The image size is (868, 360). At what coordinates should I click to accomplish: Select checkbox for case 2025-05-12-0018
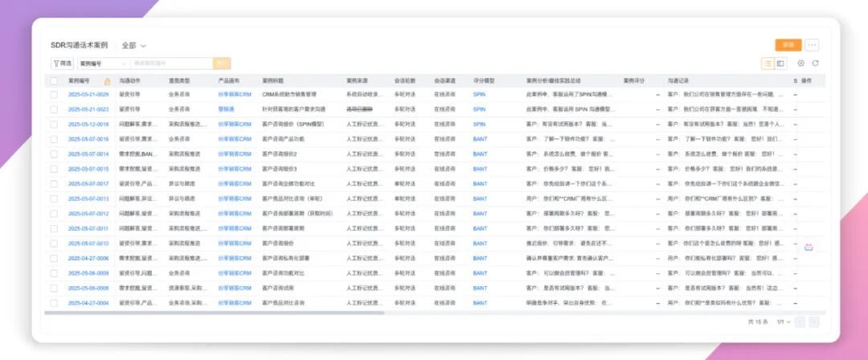pos(54,125)
